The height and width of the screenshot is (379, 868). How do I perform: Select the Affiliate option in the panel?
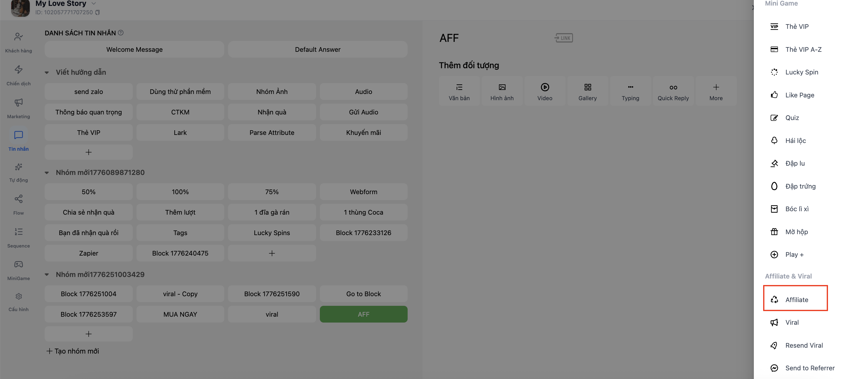click(x=796, y=300)
